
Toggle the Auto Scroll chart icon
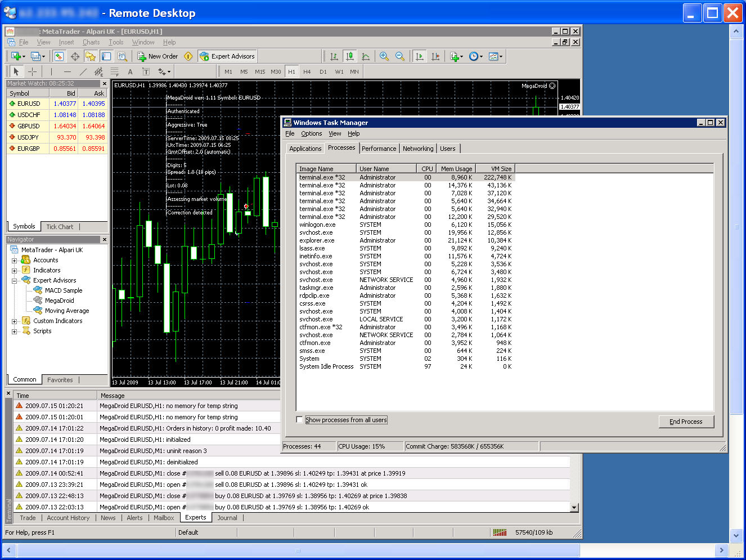[x=419, y=56]
